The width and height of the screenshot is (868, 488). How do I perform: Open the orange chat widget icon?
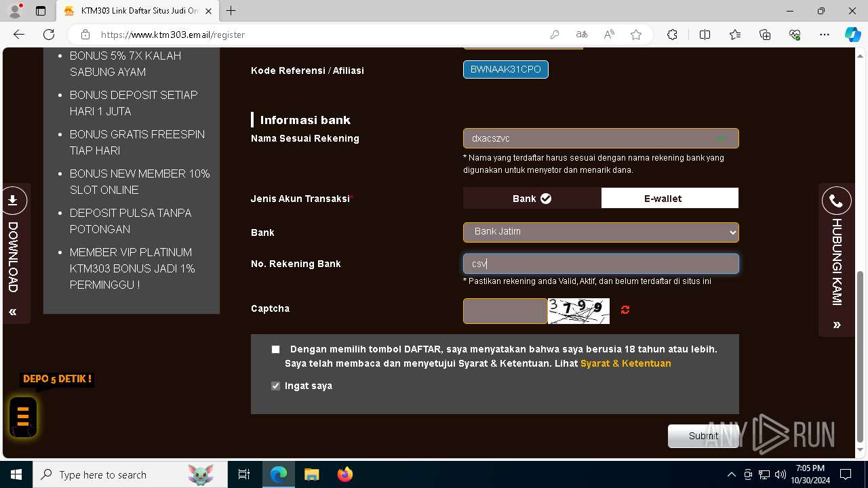[23, 416]
